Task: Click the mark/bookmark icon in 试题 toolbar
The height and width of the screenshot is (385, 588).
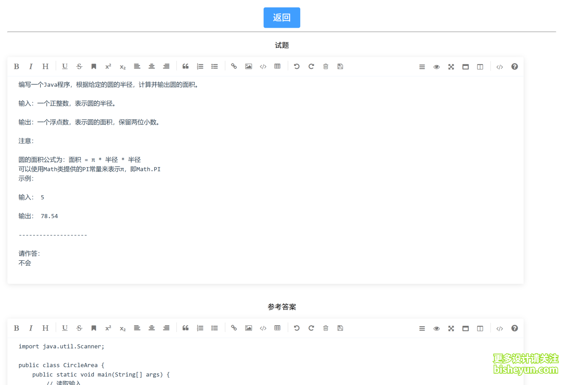Action: 94,66
